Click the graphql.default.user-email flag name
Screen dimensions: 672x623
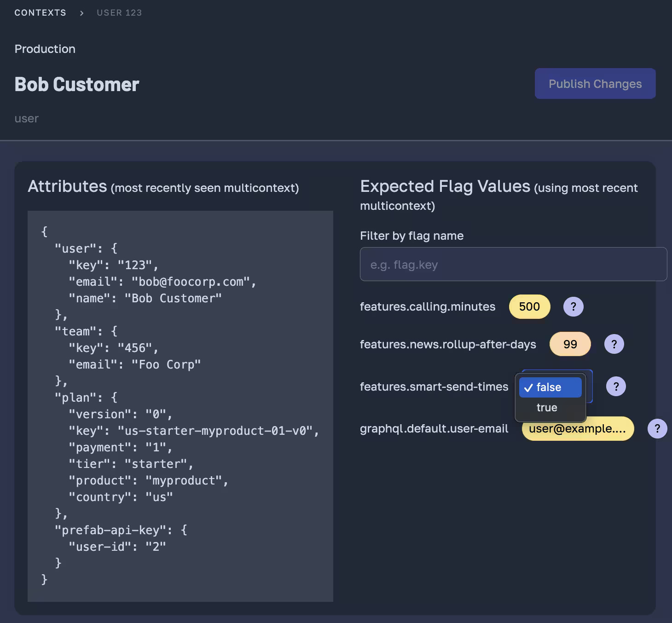coord(434,429)
